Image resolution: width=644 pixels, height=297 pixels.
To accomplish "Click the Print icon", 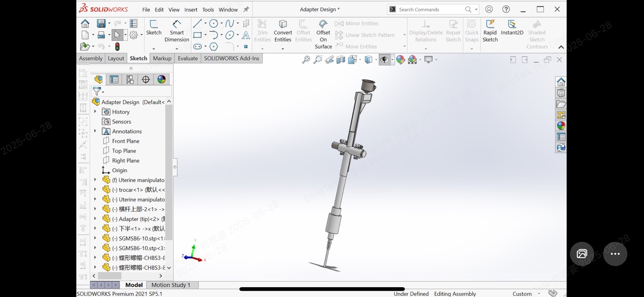I will 101,35.
